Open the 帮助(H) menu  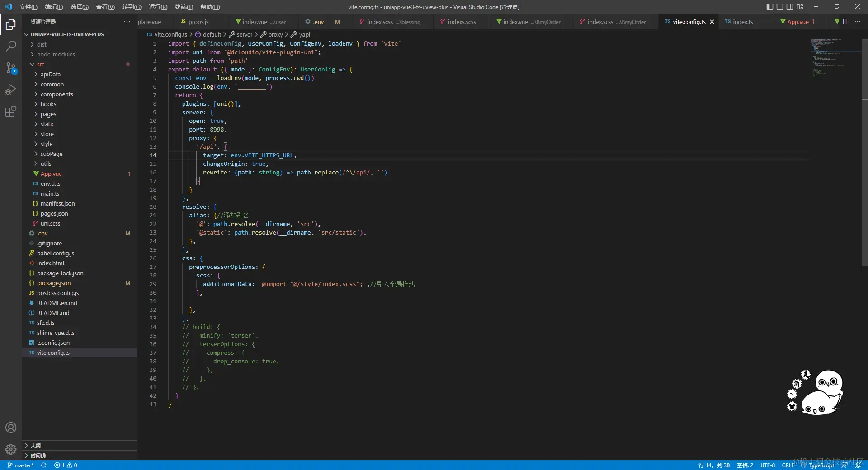tap(210, 7)
